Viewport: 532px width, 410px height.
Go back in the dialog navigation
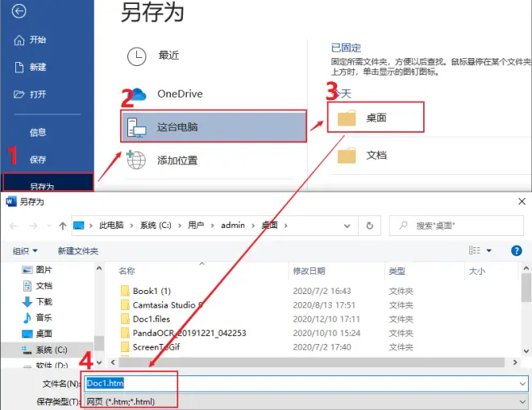click(x=14, y=226)
